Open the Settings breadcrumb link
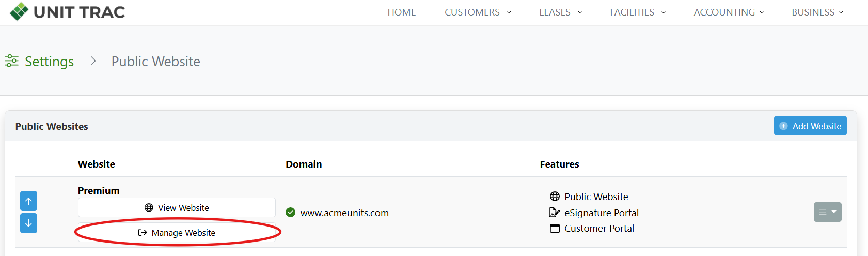The height and width of the screenshot is (256, 868). point(49,62)
